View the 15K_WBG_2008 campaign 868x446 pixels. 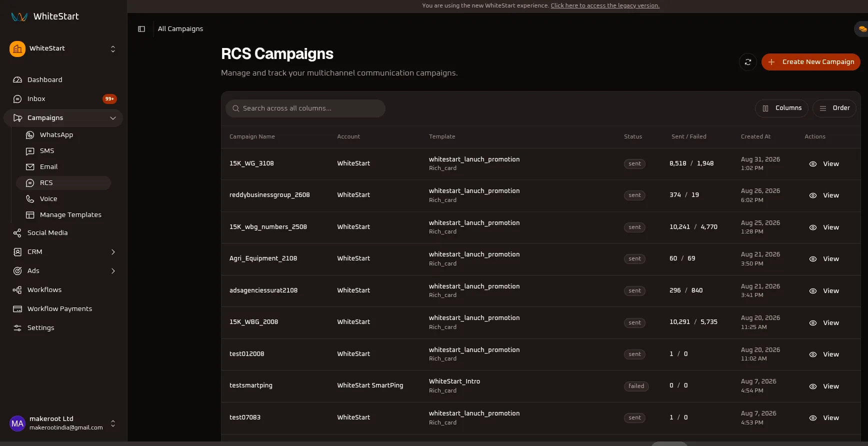pos(824,323)
